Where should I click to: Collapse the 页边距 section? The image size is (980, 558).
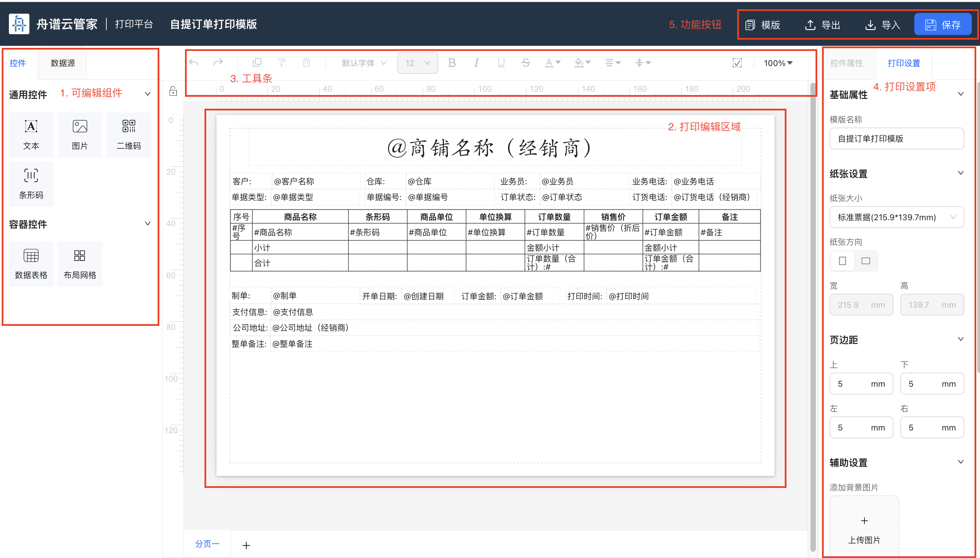pyautogui.click(x=961, y=339)
